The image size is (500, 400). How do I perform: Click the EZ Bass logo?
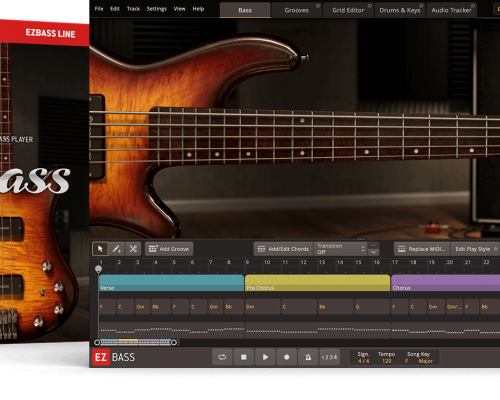pos(113,357)
